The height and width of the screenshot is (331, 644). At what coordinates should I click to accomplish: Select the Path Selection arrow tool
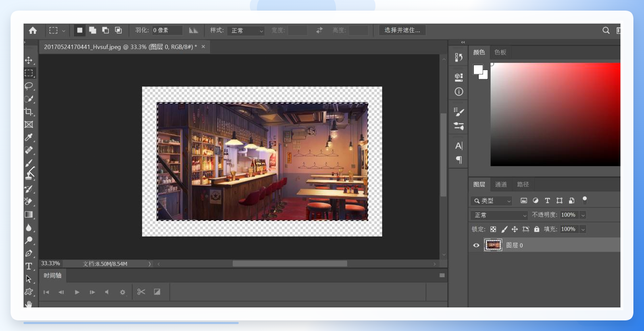29,279
